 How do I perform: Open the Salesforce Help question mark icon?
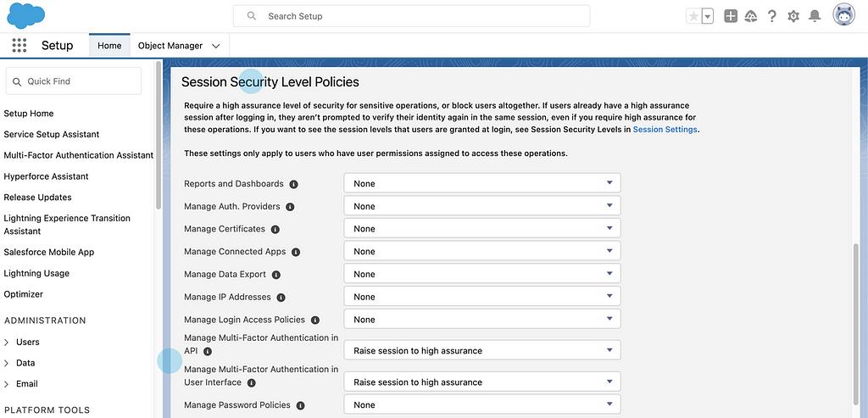(772, 16)
